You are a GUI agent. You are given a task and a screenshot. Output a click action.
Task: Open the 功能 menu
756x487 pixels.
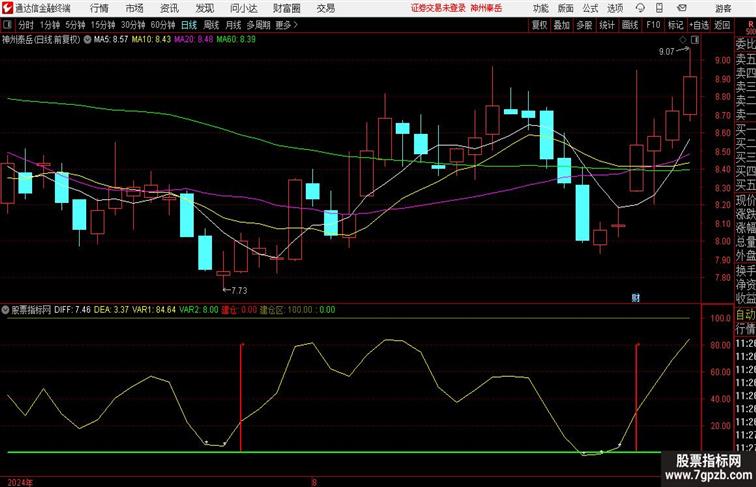point(540,8)
